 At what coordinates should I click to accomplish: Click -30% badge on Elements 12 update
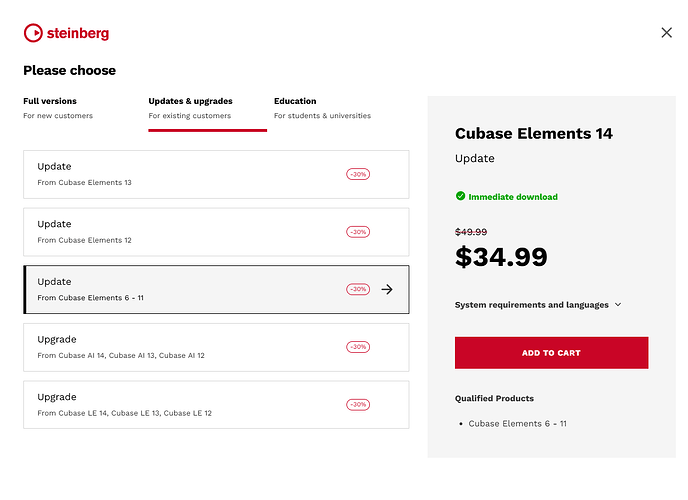[358, 232]
